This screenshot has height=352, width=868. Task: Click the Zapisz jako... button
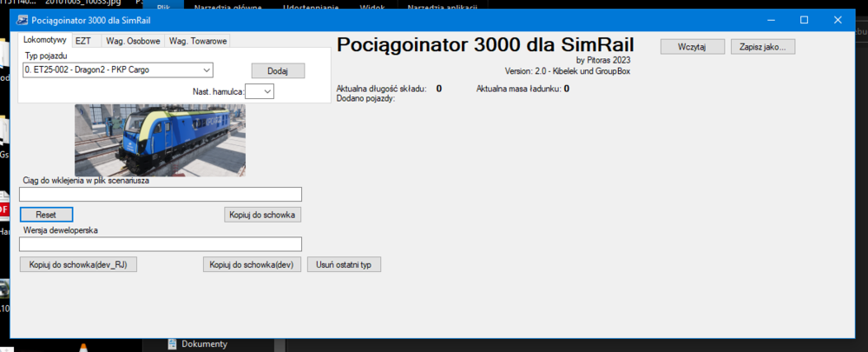(x=763, y=47)
